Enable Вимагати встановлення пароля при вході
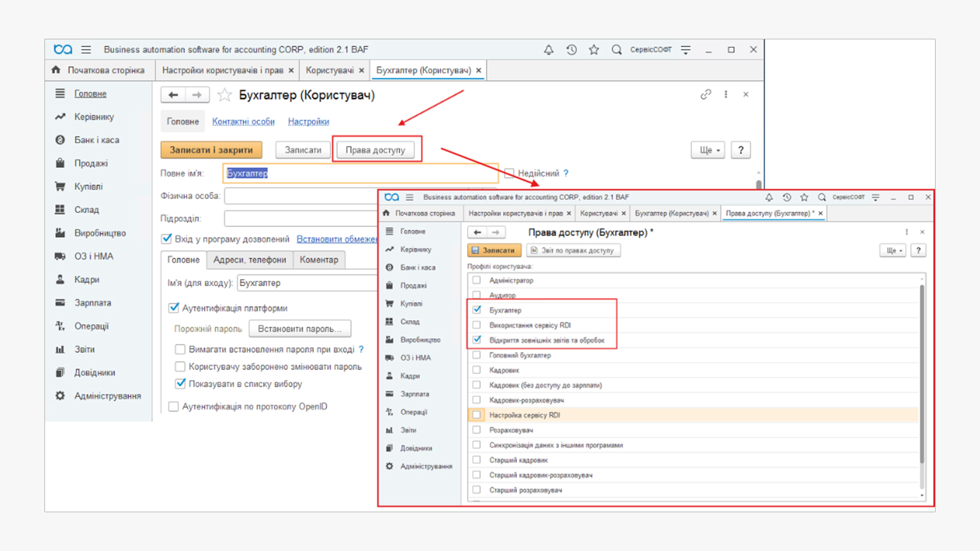Viewport: 980px width, 551px height. tap(180, 349)
